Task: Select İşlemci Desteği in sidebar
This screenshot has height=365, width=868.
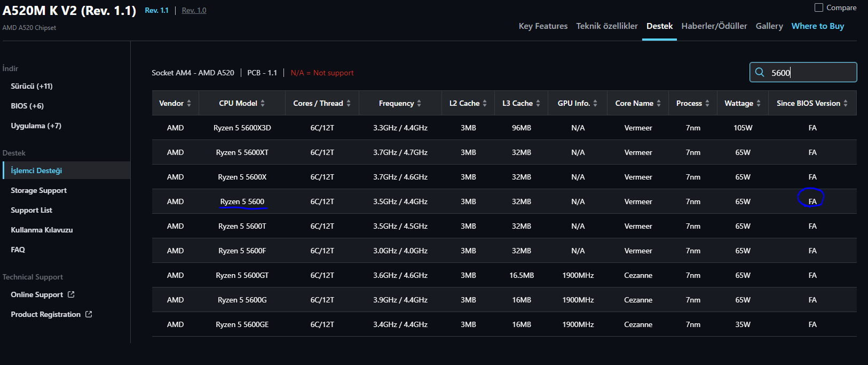Action: coord(66,170)
